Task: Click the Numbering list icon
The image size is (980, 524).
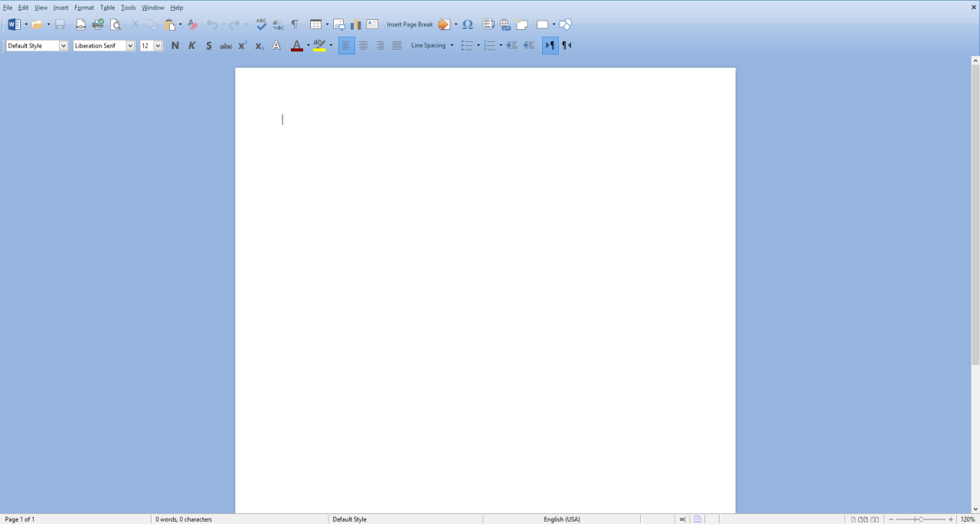Action: (490, 46)
